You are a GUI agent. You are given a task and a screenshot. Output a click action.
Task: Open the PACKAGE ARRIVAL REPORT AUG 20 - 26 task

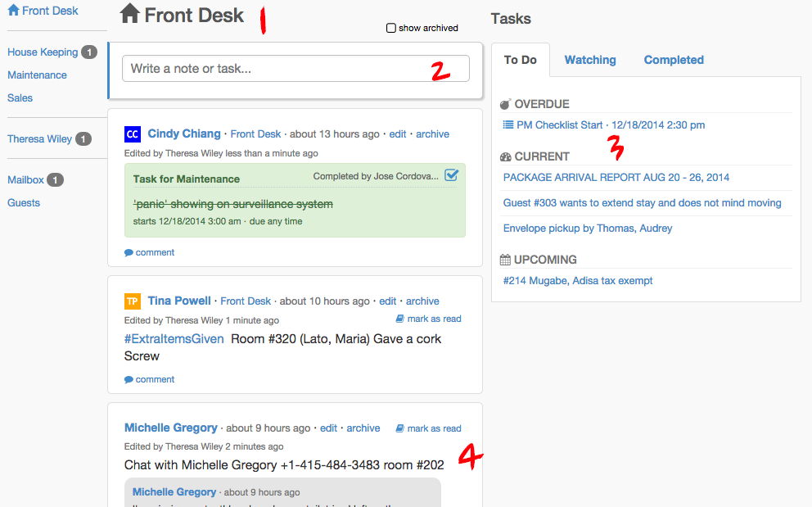pos(616,177)
